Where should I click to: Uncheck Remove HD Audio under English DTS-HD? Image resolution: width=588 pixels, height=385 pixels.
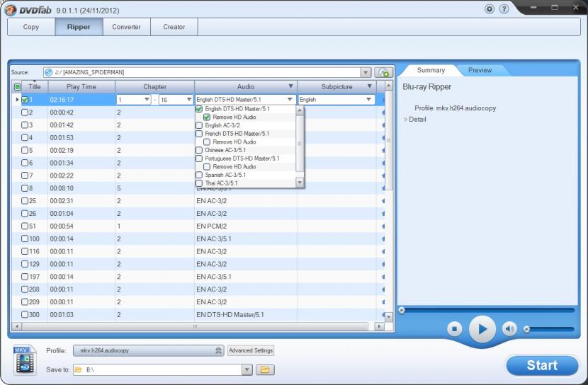coord(207,117)
